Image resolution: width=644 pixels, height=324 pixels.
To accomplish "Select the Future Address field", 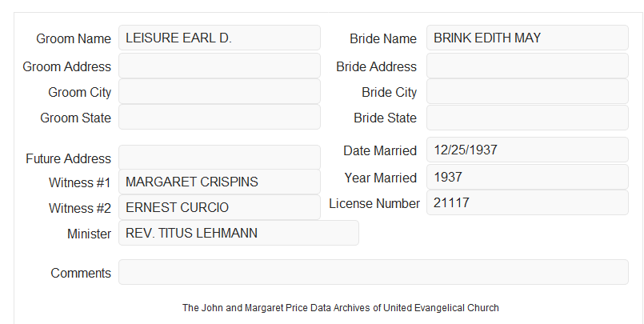I will point(219,158).
